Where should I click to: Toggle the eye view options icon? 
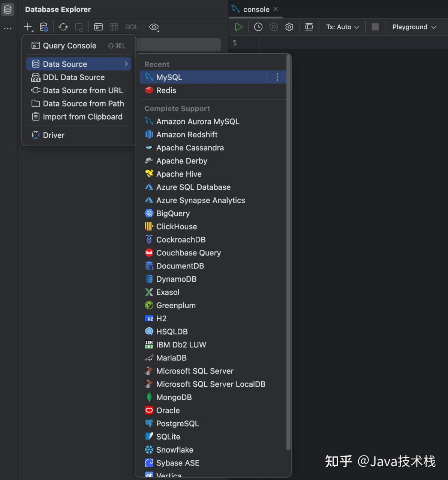(x=154, y=27)
